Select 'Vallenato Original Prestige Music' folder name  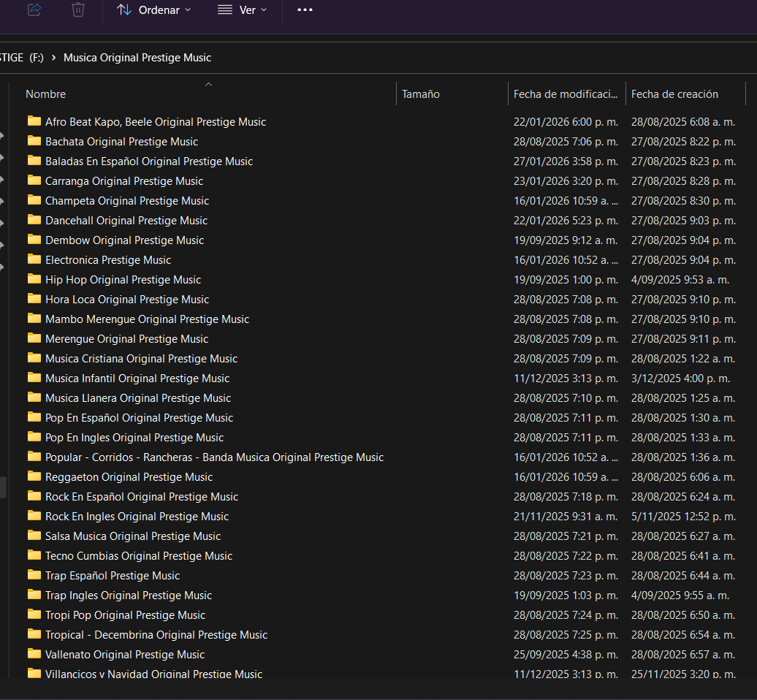tap(125, 655)
